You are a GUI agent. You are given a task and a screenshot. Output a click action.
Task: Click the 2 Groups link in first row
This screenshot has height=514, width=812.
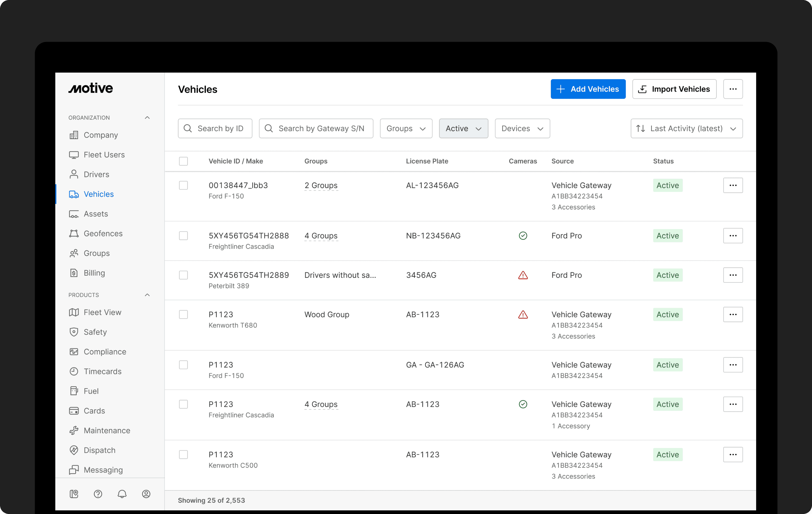click(321, 185)
